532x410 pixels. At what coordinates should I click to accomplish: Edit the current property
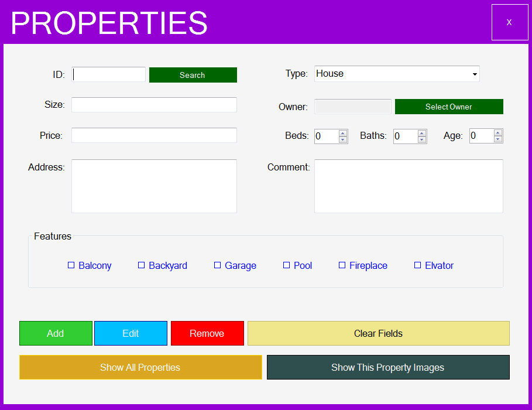131,333
